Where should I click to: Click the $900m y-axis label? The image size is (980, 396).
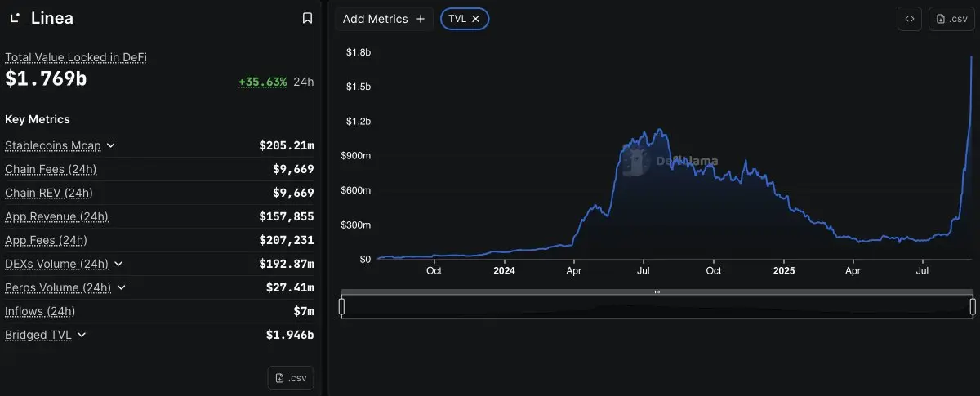click(356, 156)
